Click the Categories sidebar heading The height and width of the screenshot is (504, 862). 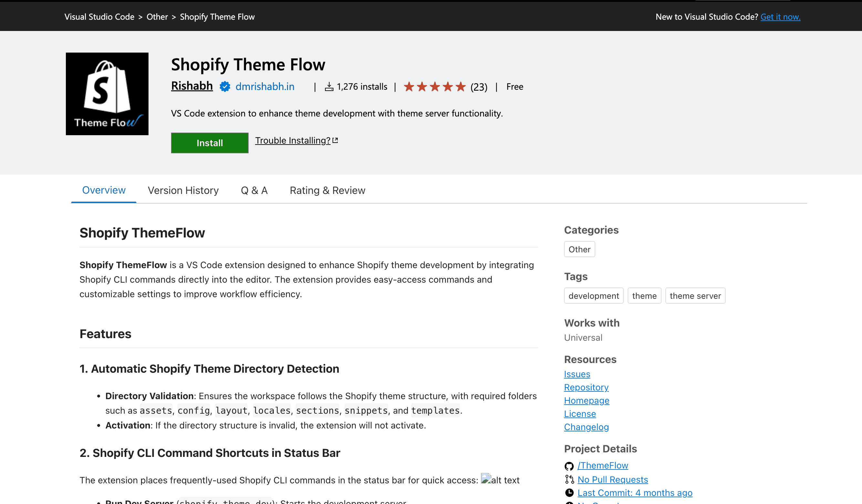[591, 230]
